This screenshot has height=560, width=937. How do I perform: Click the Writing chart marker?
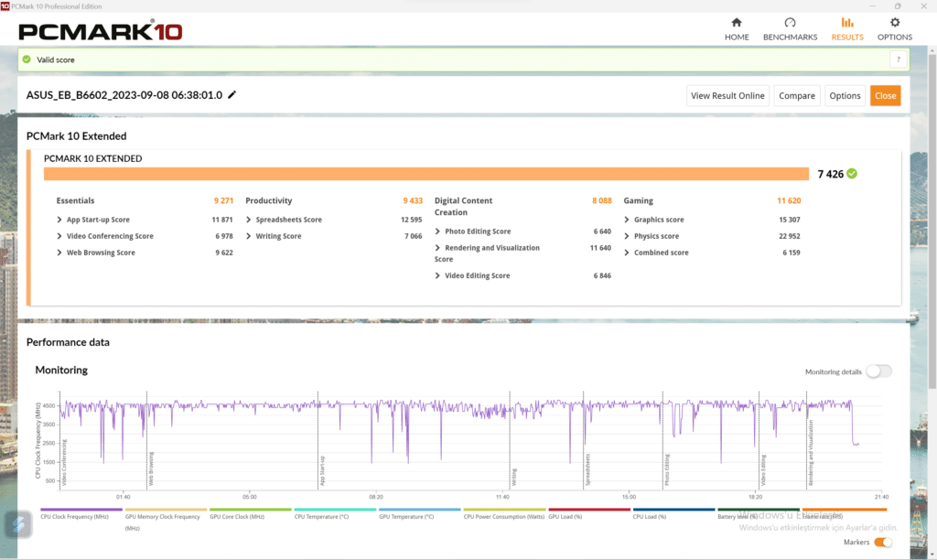(x=514, y=477)
